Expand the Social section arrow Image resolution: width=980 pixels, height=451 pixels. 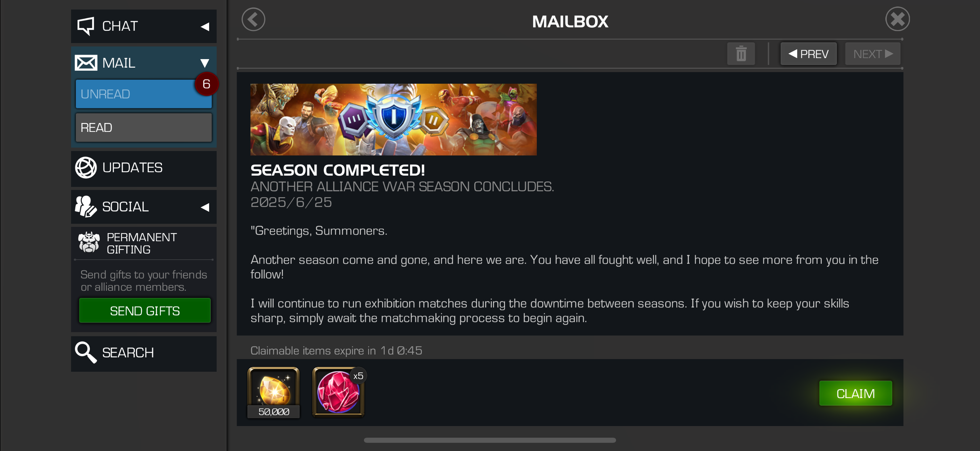click(205, 207)
